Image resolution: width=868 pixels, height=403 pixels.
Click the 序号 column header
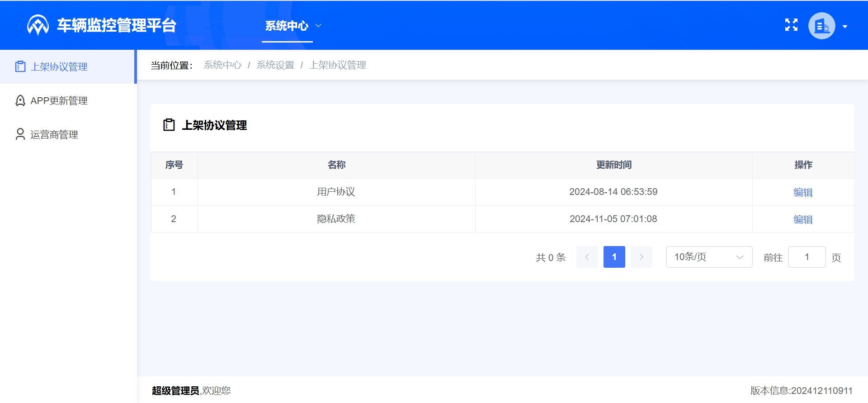(174, 165)
